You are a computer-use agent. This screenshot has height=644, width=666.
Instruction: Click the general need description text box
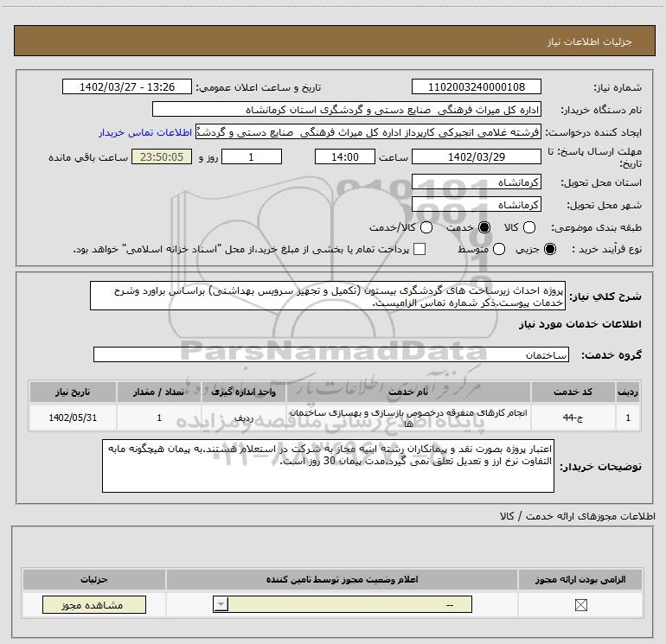pyautogui.click(x=328, y=296)
